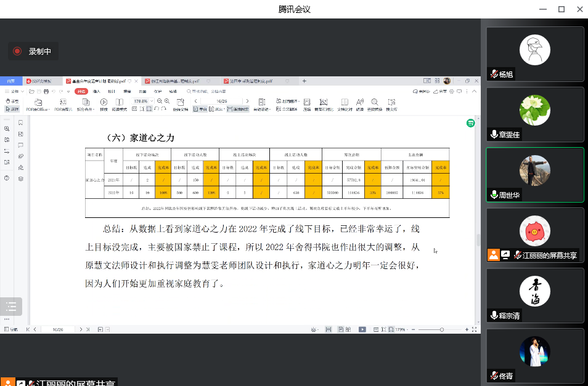Click the Share button in the ribbon
The width and height of the screenshot is (588, 386).
[440, 91]
